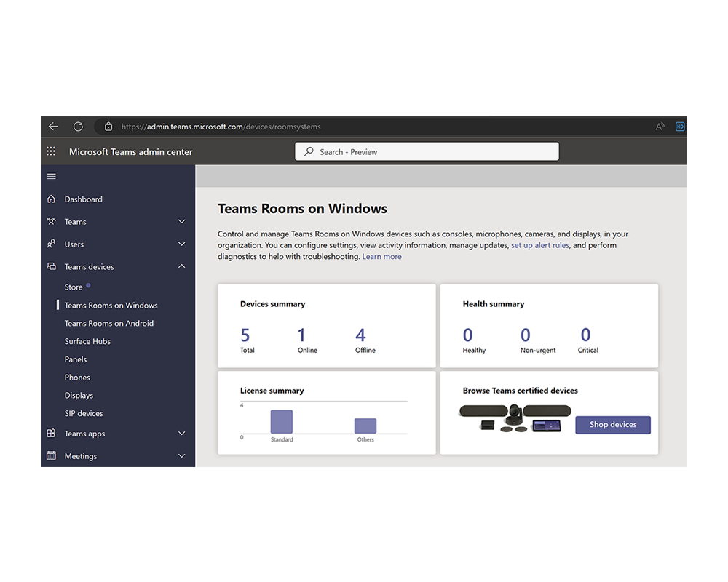Screen dimensions: 728x582
Task: Open the Read Aloud icon in the address bar
Action: [x=660, y=127]
